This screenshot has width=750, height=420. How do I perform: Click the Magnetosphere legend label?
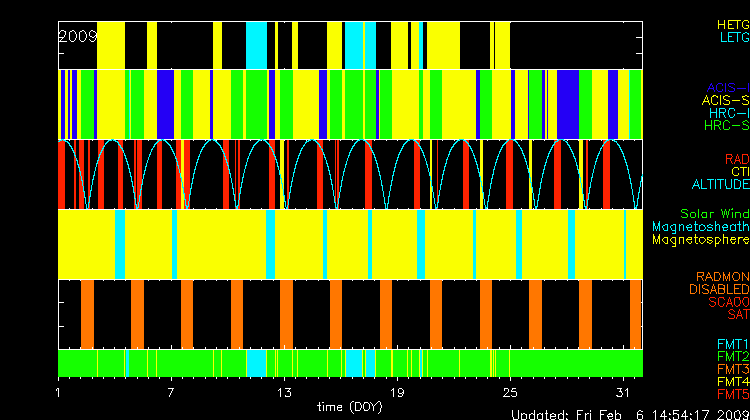[x=700, y=240]
